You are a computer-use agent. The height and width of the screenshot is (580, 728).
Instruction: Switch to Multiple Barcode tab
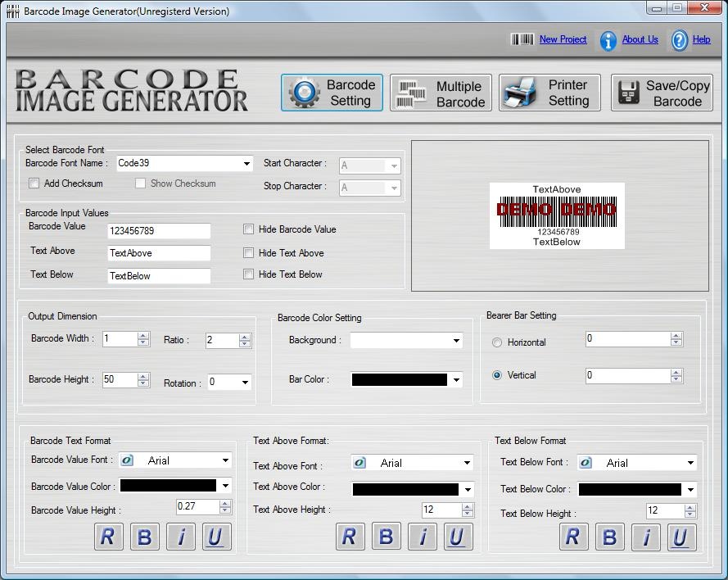tap(441, 93)
